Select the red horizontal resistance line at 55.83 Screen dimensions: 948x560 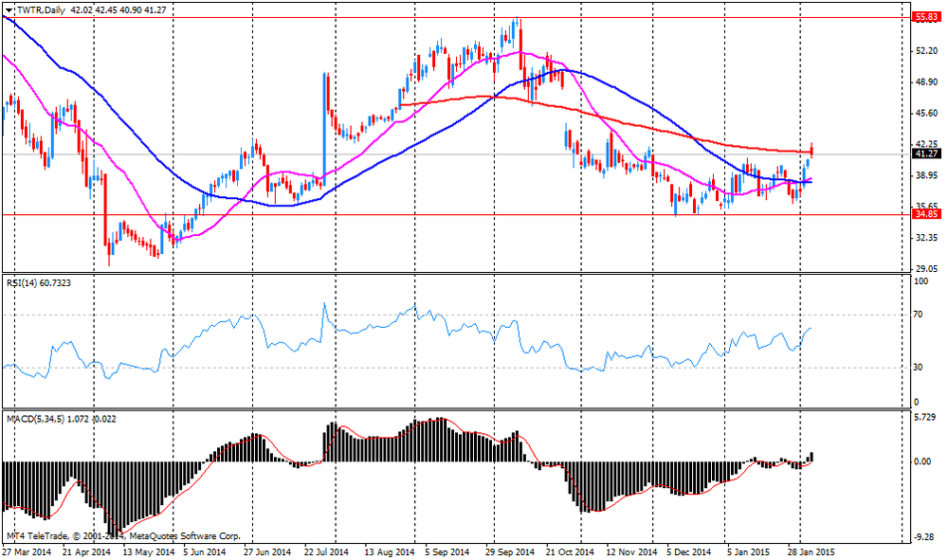456,17
